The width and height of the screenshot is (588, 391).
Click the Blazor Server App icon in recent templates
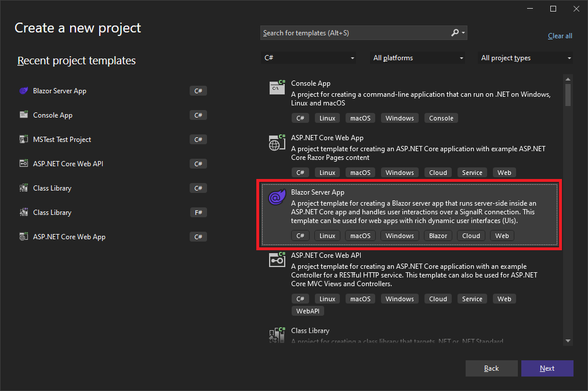pyautogui.click(x=24, y=90)
